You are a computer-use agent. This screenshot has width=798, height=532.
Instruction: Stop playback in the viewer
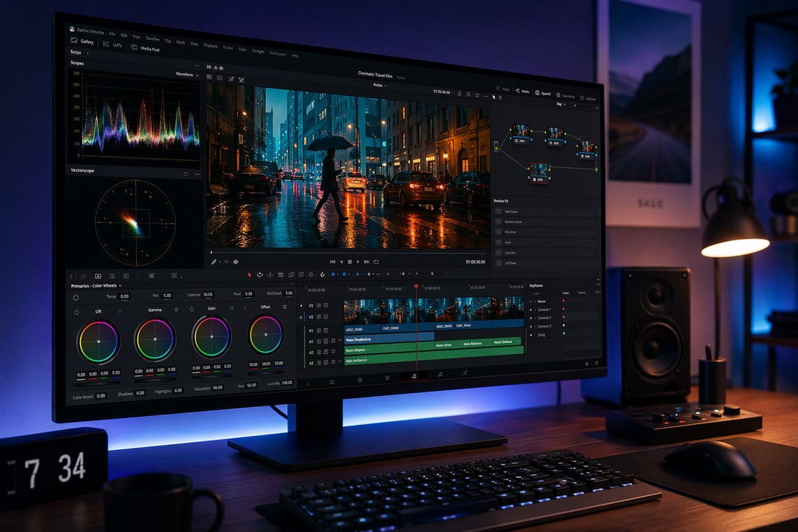[x=349, y=262]
